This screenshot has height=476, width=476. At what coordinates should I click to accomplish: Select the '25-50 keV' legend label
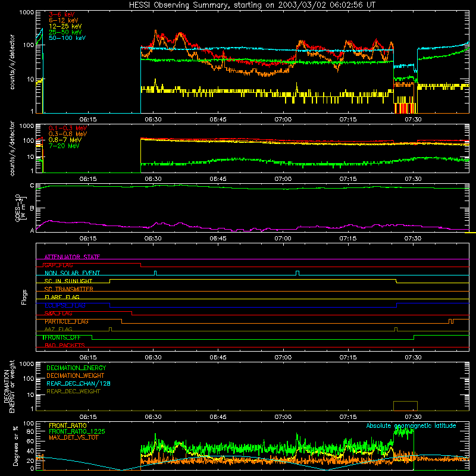pos(65,32)
